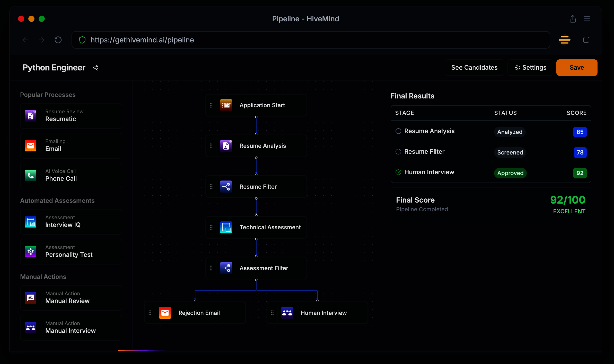Click the Technical Assessment node drag handle
614x364 pixels.
click(211, 227)
